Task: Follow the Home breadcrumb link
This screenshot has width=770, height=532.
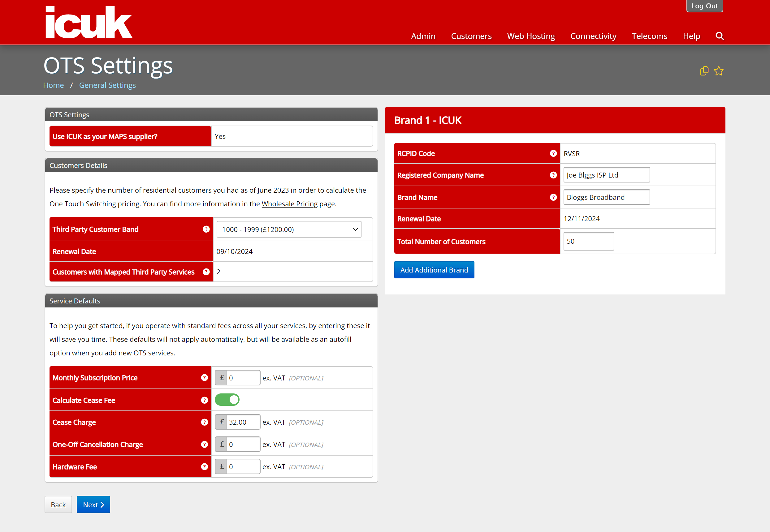Action: [x=53, y=85]
